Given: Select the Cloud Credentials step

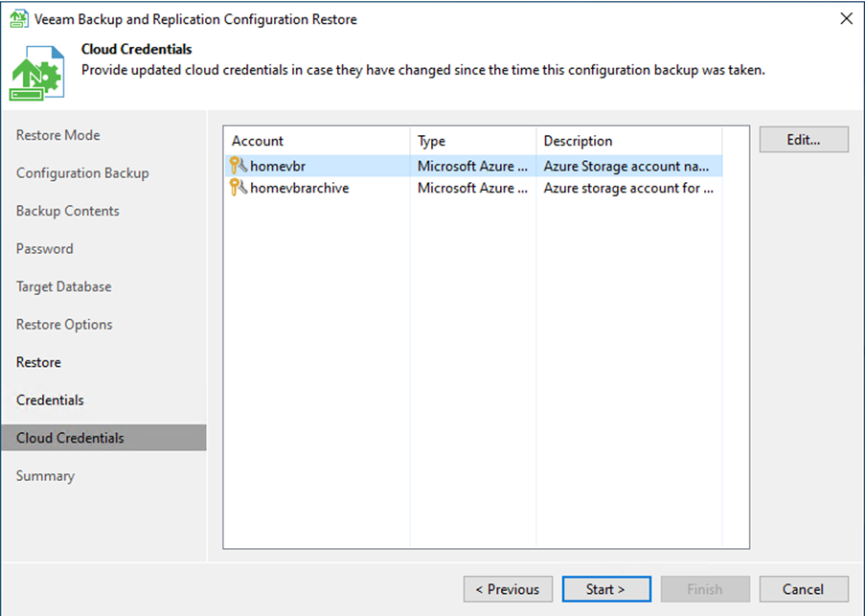Looking at the screenshot, I should tap(103, 438).
